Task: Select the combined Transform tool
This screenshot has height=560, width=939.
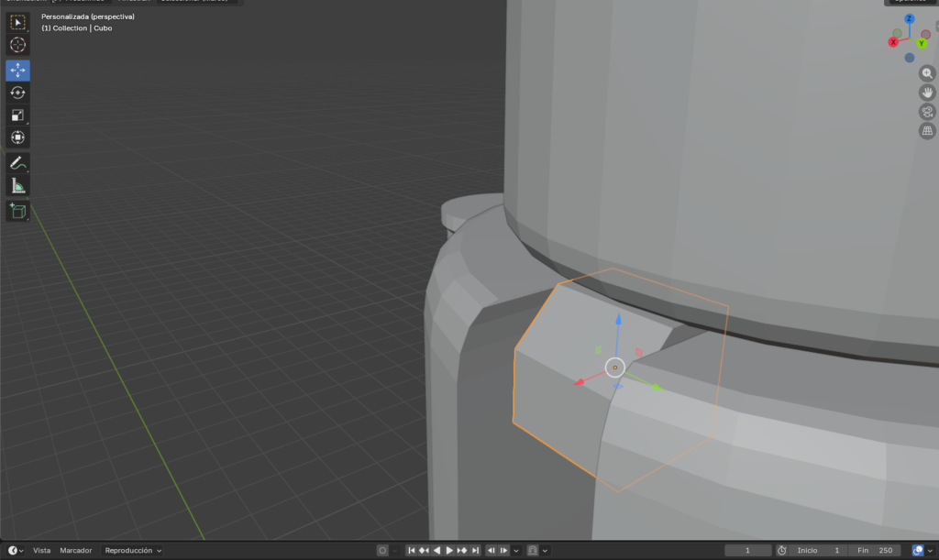Action: pyautogui.click(x=17, y=137)
